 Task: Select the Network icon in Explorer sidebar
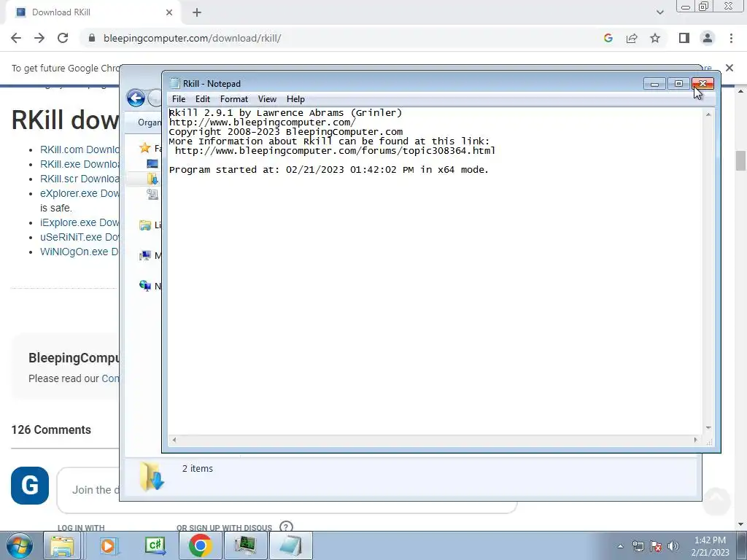(145, 286)
